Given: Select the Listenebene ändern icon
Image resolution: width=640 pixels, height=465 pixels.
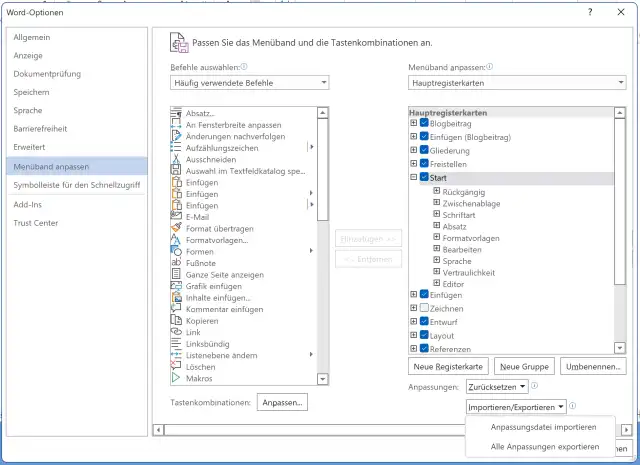Looking at the screenshot, I should 176,355.
